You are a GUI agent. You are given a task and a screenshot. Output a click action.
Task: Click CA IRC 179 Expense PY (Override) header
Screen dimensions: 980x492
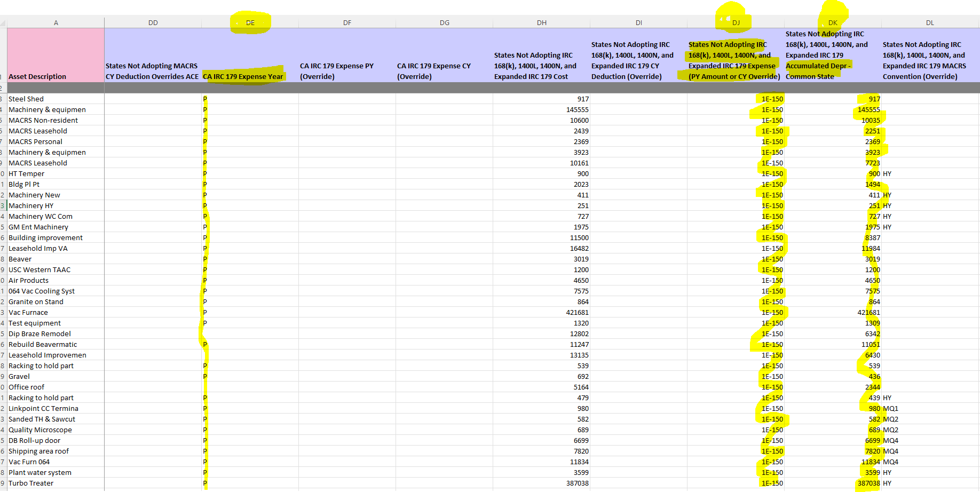tap(347, 55)
